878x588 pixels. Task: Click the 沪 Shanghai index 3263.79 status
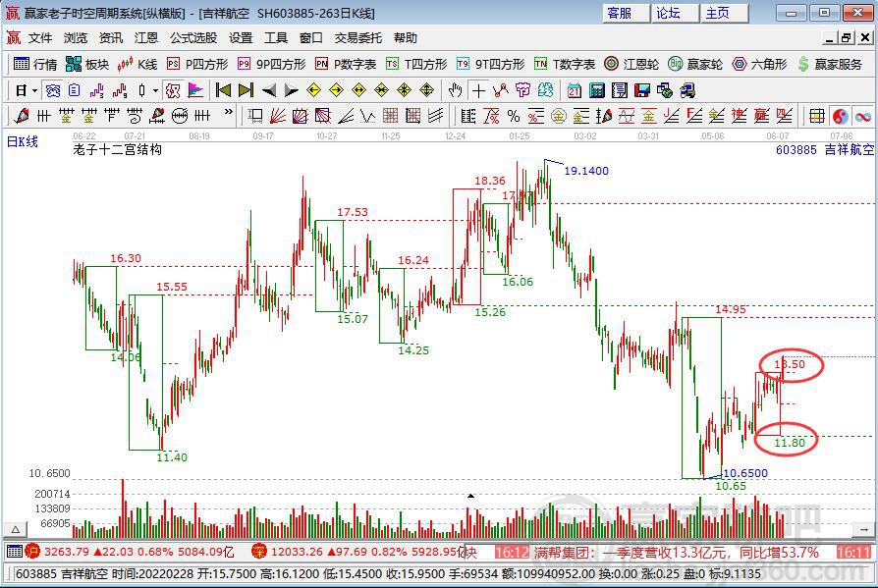tap(129, 552)
